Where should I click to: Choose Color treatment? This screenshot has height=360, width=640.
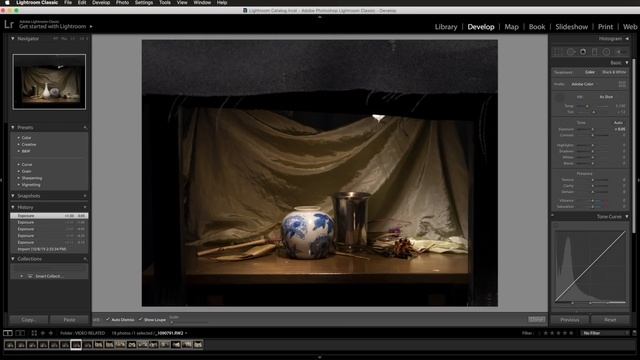[590, 72]
